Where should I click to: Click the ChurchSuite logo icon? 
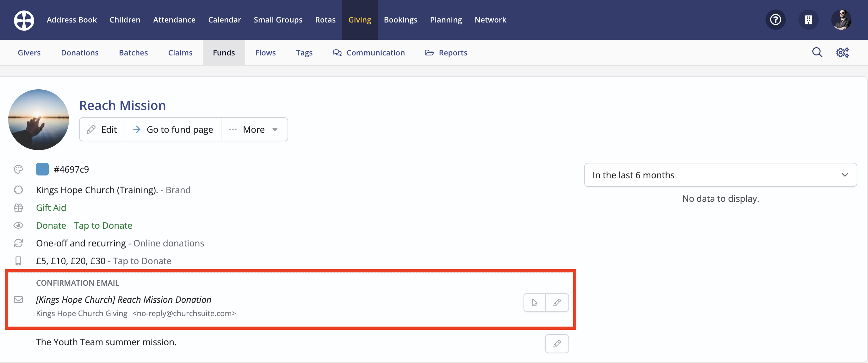[x=24, y=20]
